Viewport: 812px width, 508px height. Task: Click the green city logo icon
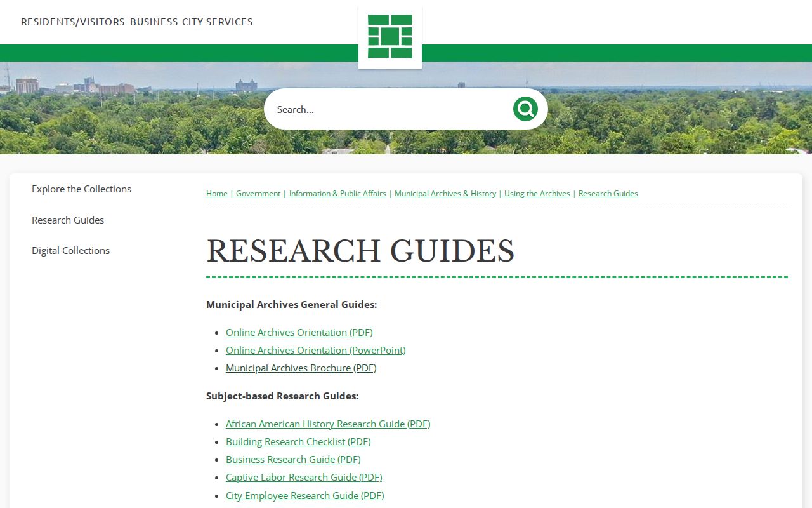pyautogui.click(x=390, y=37)
